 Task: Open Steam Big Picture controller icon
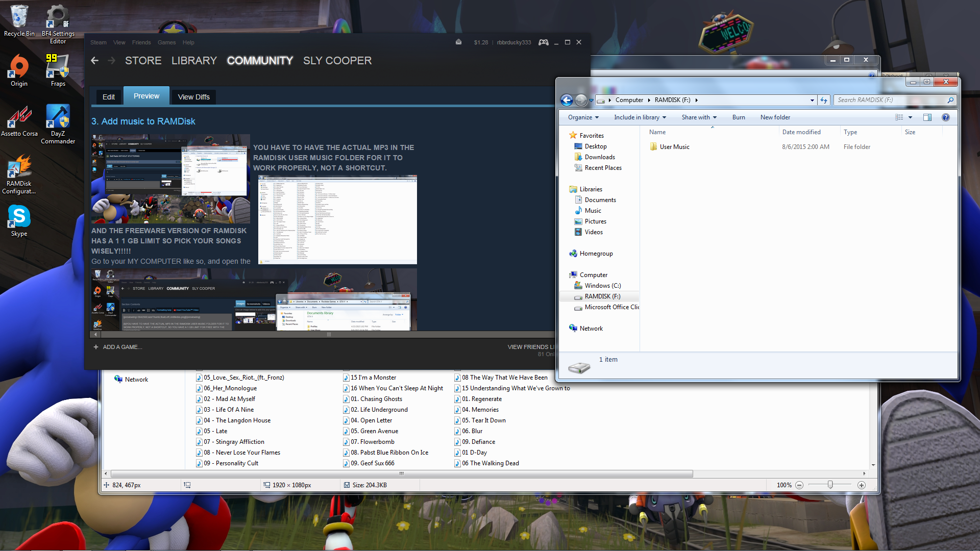tap(544, 42)
